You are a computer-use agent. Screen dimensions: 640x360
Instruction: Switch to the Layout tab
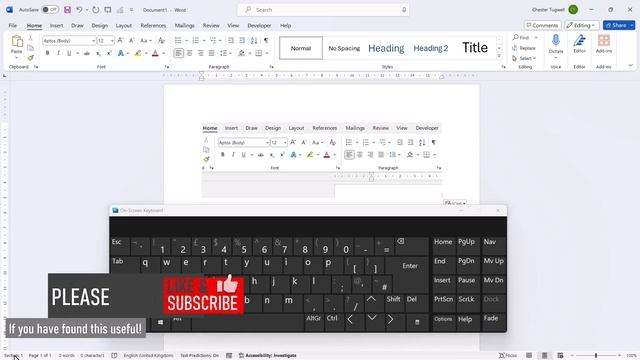click(123, 25)
